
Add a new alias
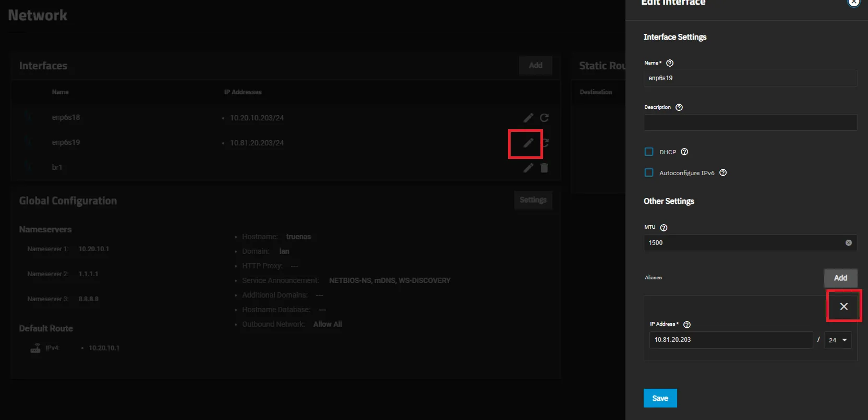click(840, 278)
